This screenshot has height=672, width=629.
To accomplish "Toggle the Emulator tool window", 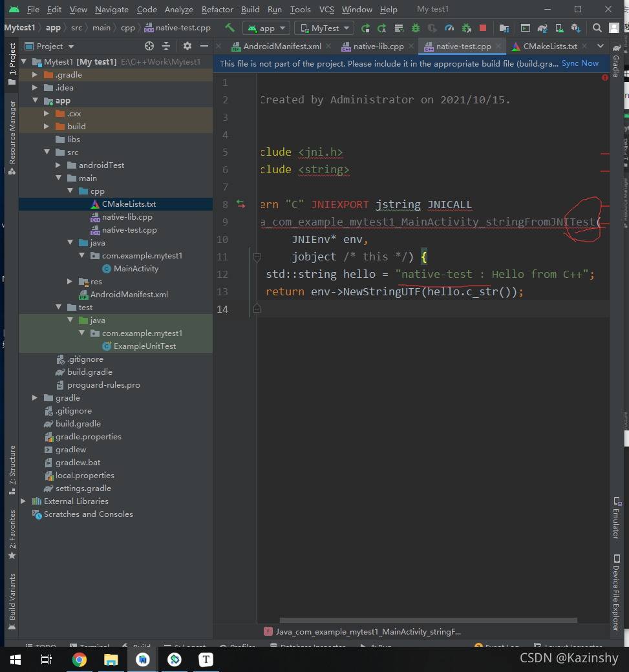I will [617, 518].
